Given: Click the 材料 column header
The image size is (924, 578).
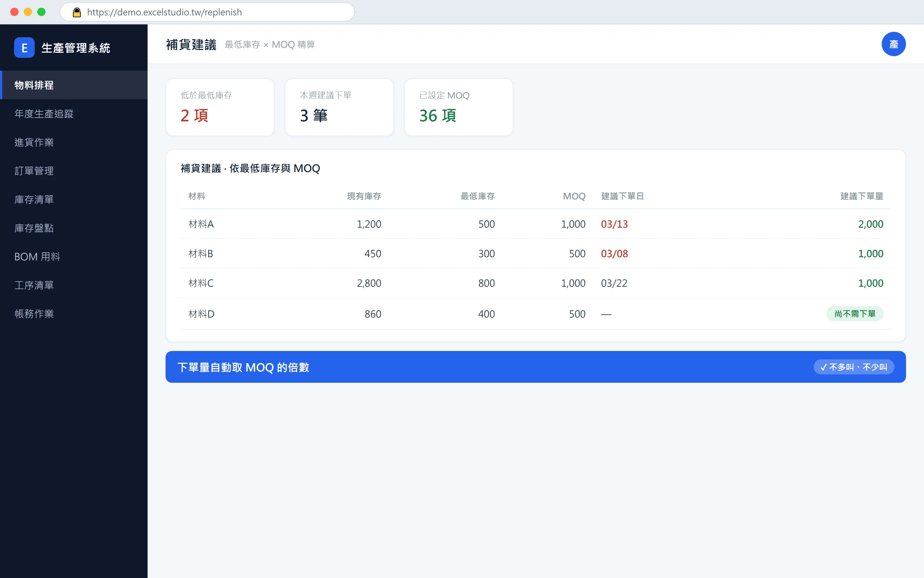Looking at the screenshot, I should tap(197, 196).
